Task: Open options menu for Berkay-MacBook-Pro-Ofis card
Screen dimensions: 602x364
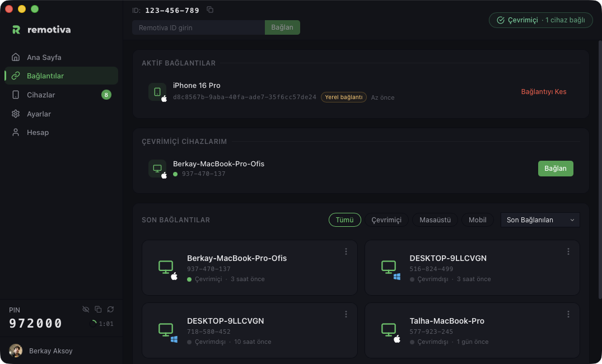Action: (346, 251)
